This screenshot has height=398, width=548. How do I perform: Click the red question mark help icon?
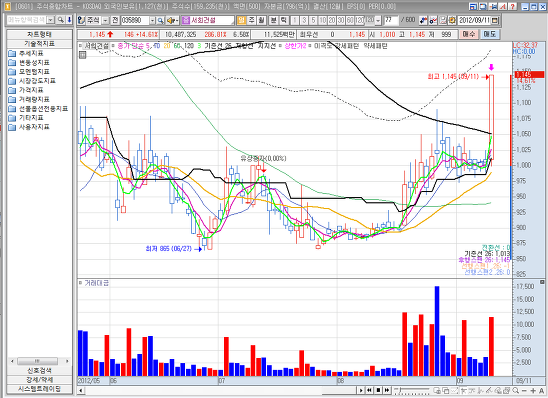coord(512,6)
